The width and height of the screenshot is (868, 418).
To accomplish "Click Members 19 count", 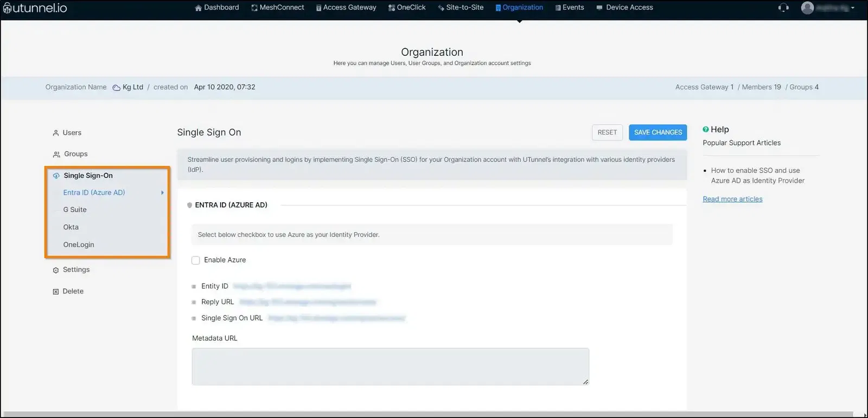I will 762,87.
